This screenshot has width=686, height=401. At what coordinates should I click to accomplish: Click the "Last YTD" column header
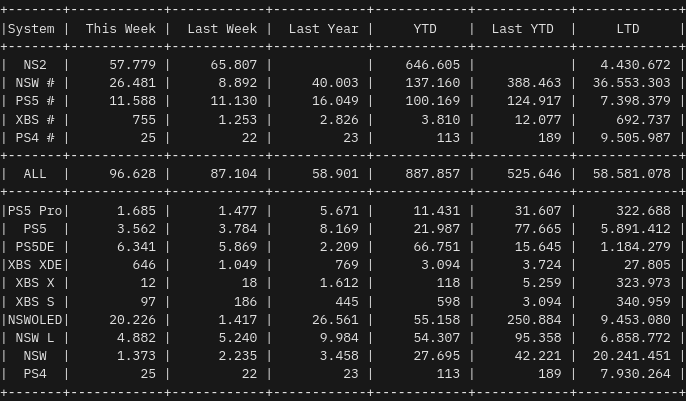coord(522,29)
